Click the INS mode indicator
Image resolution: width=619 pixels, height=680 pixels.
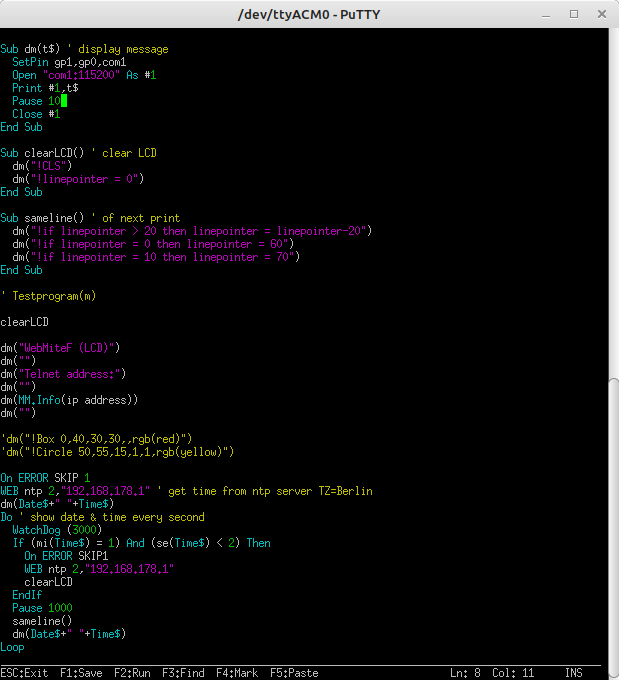coord(573,673)
